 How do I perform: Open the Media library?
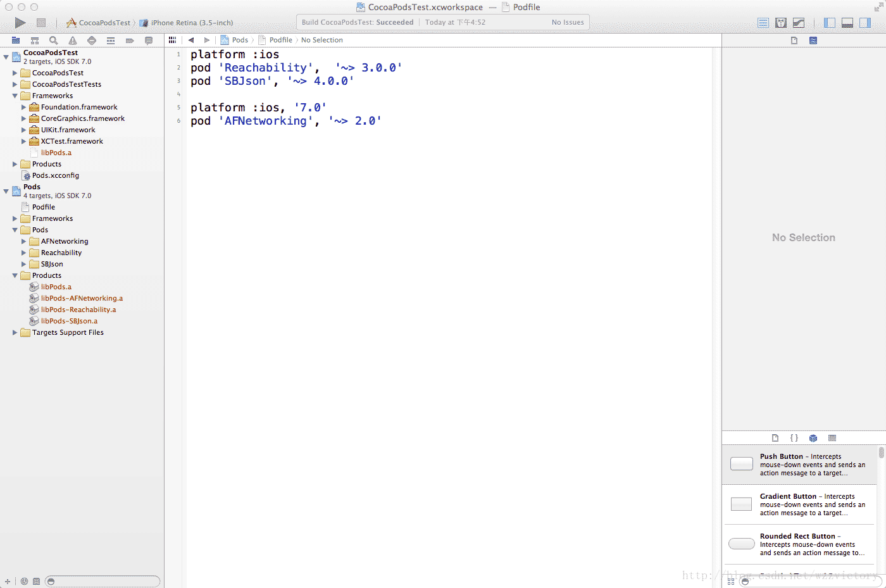click(x=832, y=438)
